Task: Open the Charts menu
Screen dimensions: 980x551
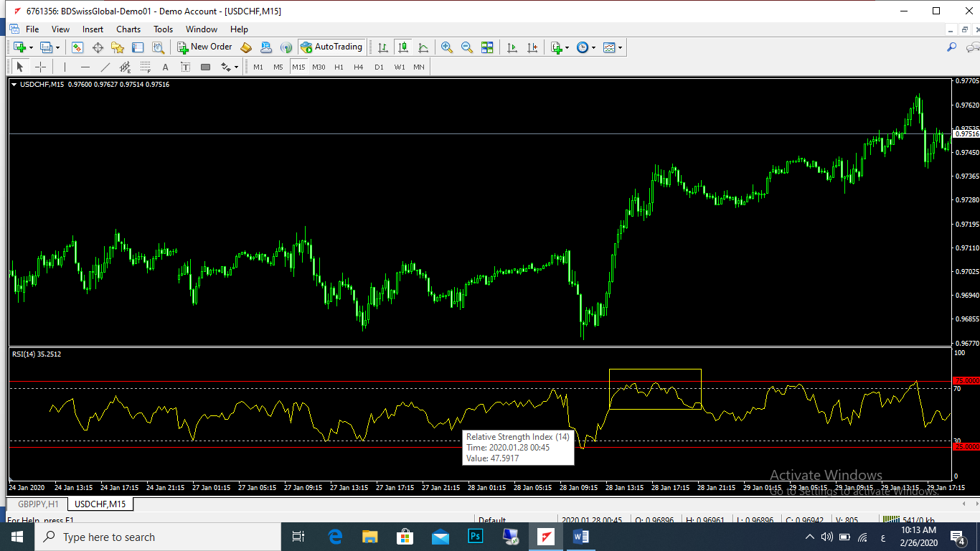Action: click(128, 29)
